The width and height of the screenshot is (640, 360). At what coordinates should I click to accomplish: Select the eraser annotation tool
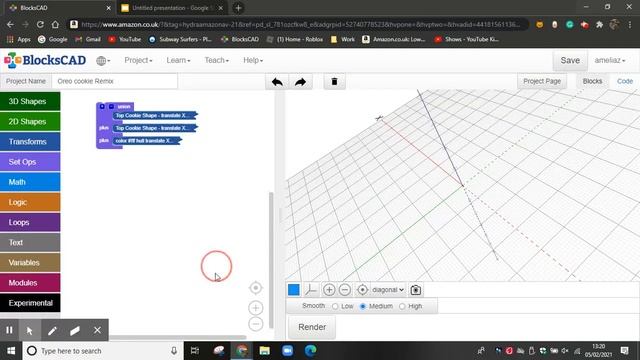tap(75, 330)
